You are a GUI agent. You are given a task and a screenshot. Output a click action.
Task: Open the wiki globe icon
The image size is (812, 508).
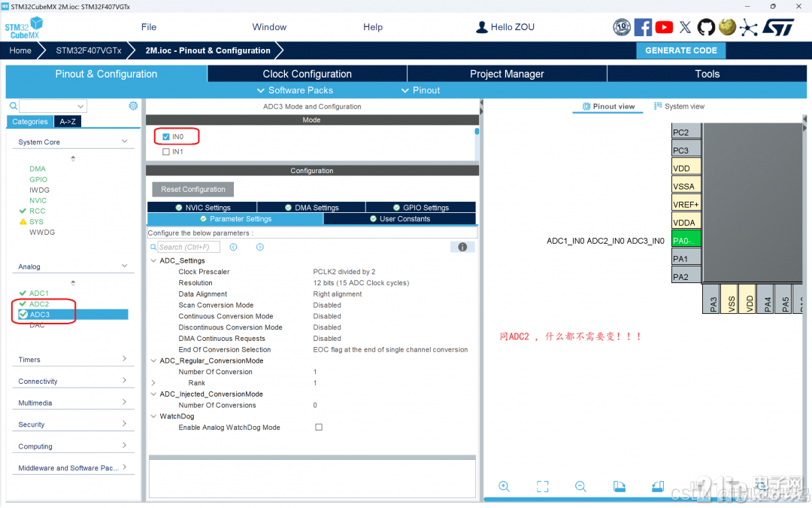(x=727, y=26)
